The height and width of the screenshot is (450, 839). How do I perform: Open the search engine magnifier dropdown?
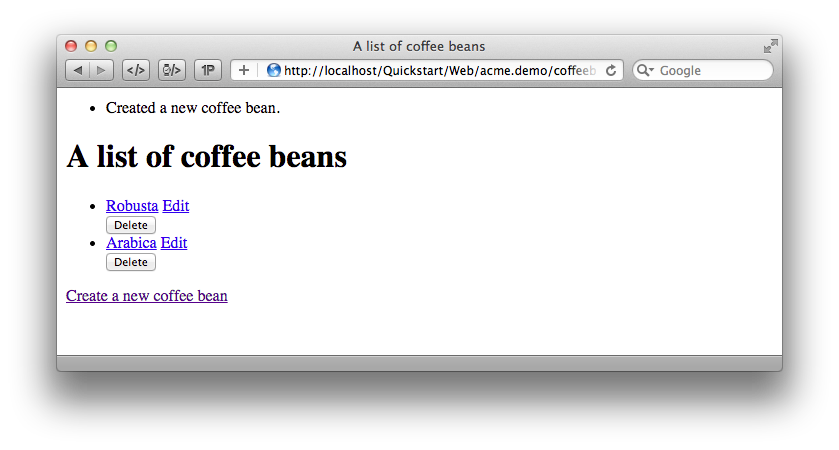[645, 71]
